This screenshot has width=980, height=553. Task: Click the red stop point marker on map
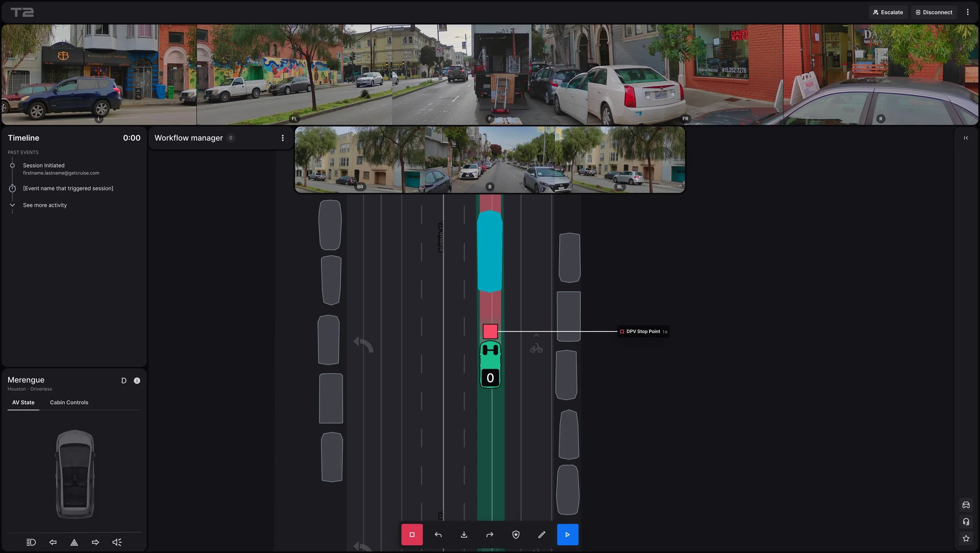coord(490,331)
